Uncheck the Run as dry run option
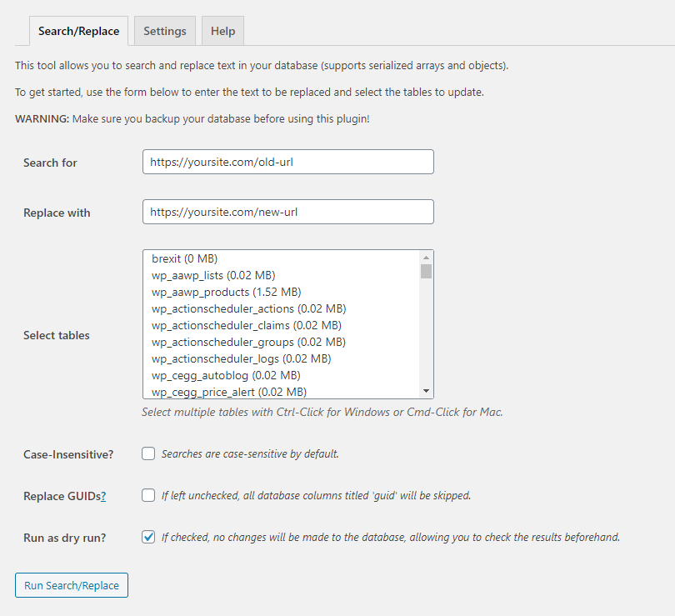Viewport: 675px width, 616px height. pos(147,537)
